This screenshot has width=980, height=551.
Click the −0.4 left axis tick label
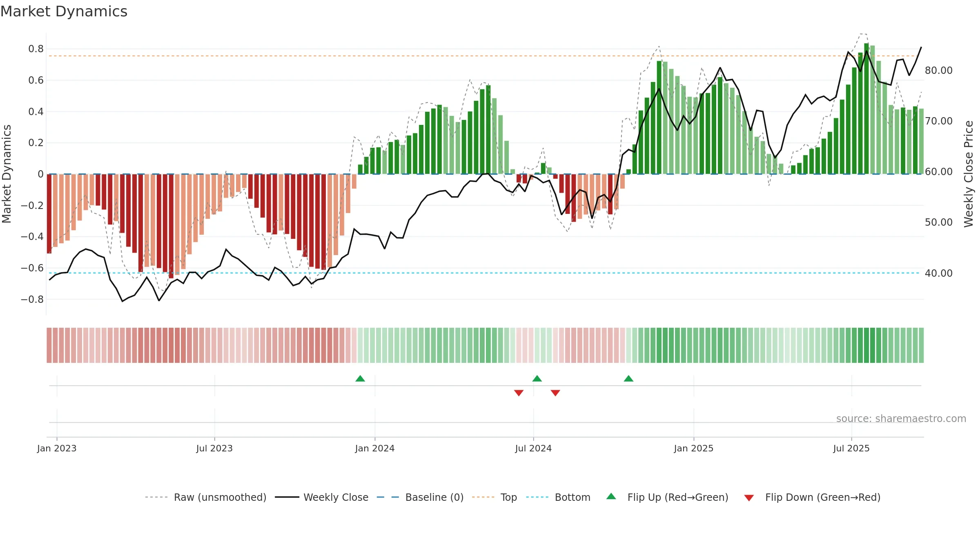click(x=32, y=237)
